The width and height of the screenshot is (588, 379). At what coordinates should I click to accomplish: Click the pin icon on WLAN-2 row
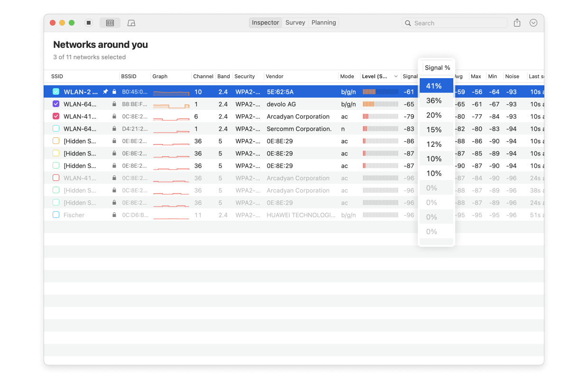pos(106,92)
